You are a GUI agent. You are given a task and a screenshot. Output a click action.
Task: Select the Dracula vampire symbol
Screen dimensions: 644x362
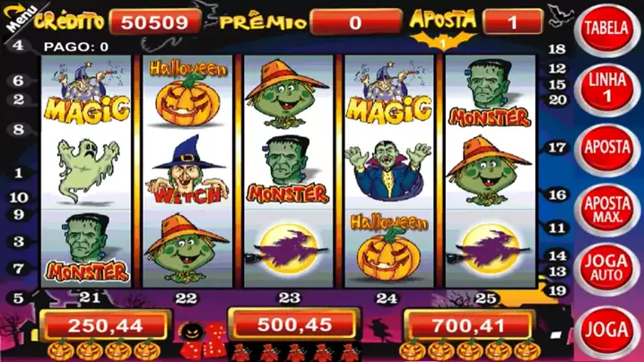[x=388, y=170]
